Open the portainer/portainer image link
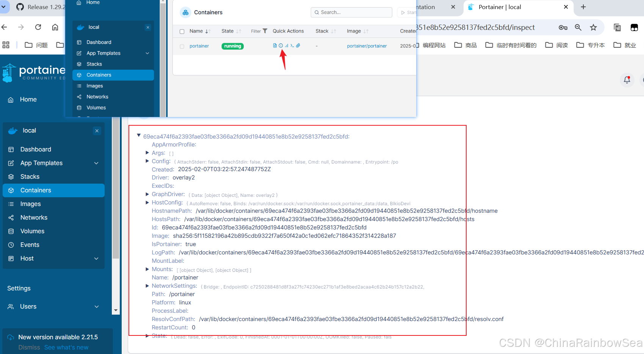This screenshot has width=644, height=354. [367, 46]
